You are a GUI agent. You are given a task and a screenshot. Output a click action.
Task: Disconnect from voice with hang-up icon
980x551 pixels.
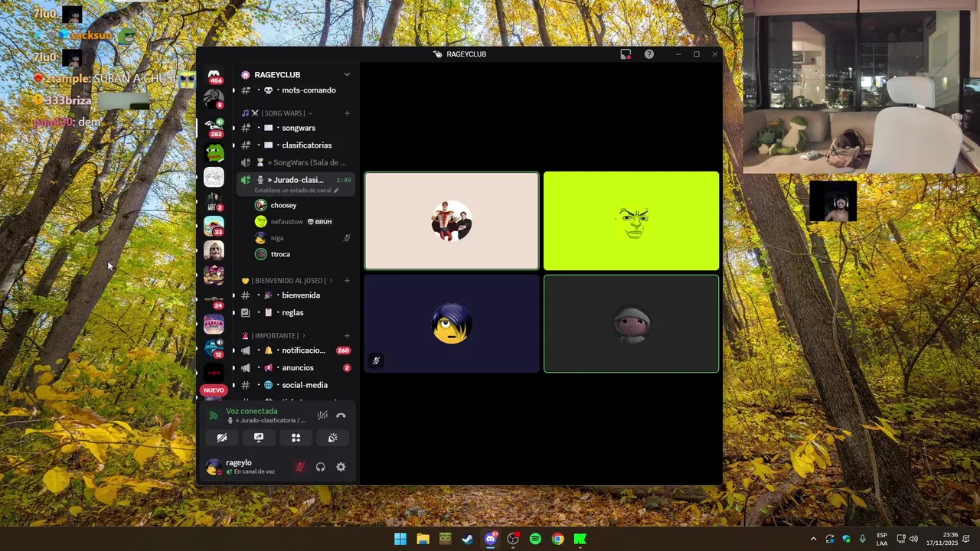341,416
